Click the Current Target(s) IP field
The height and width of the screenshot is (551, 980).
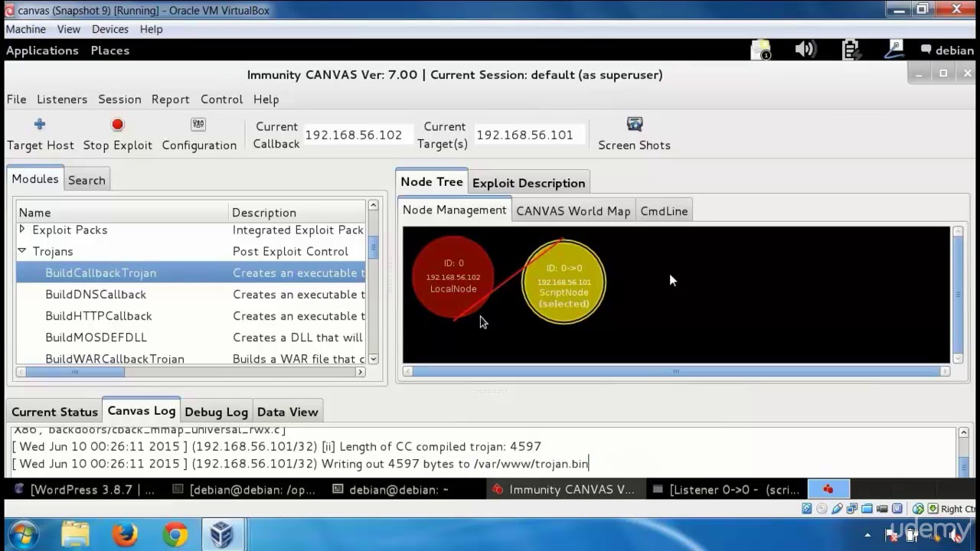(x=530, y=135)
